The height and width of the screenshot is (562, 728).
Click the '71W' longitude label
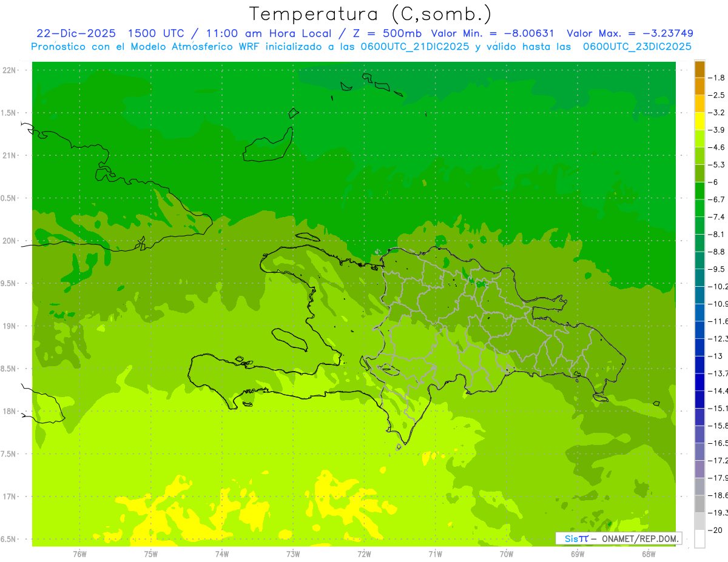pyautogui.click(x=435, y=554)
